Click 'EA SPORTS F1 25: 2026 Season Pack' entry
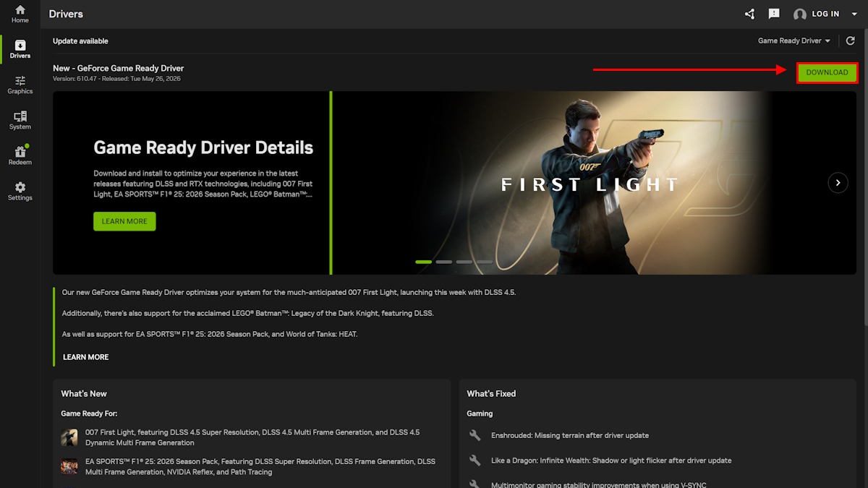 coord(260,466)
